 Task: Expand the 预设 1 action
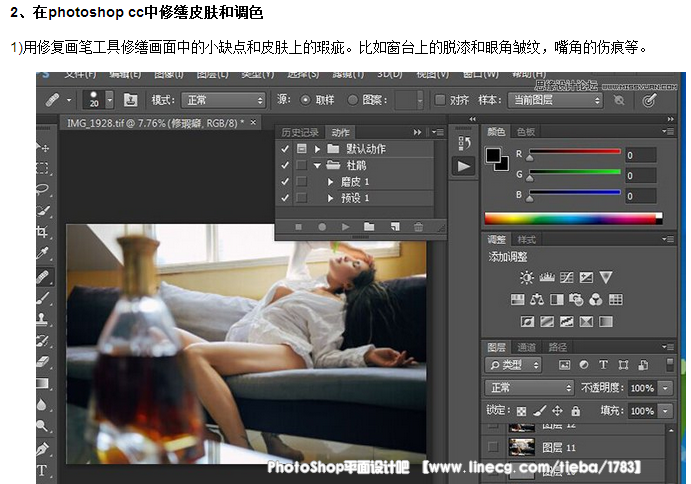(x=330, y=198)
